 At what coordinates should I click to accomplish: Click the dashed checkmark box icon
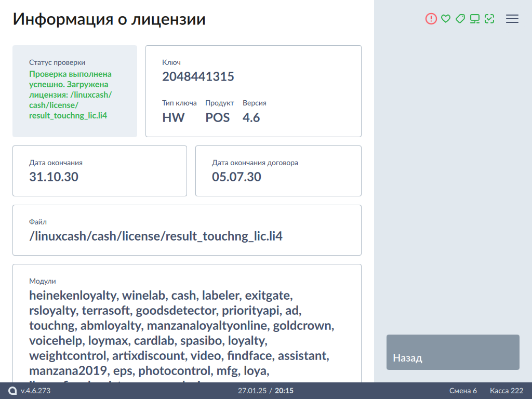(x=489, y=19)
